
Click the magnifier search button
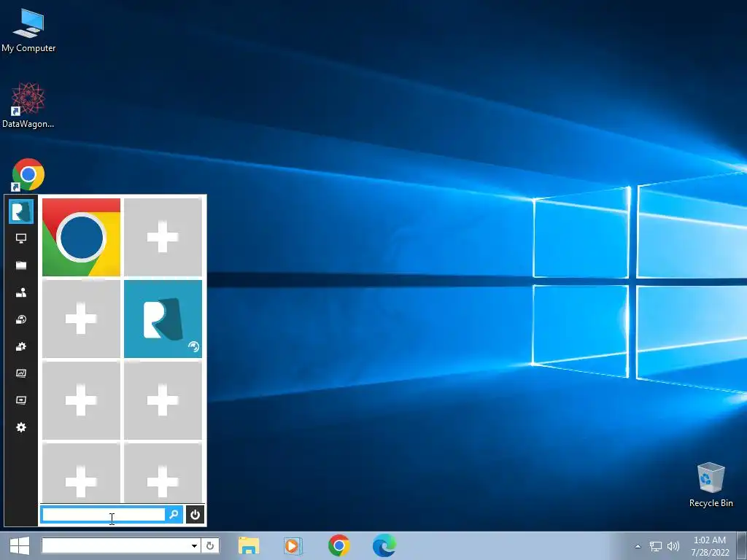174,514
